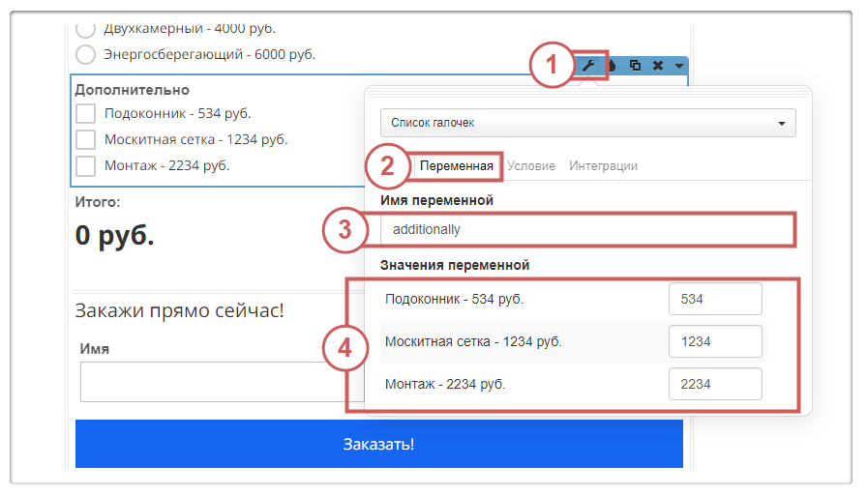Image resolution: width=868 pixels, height=496 pixels.
Task: Expand the block toolbar caret menu
Action: [679, 66]
